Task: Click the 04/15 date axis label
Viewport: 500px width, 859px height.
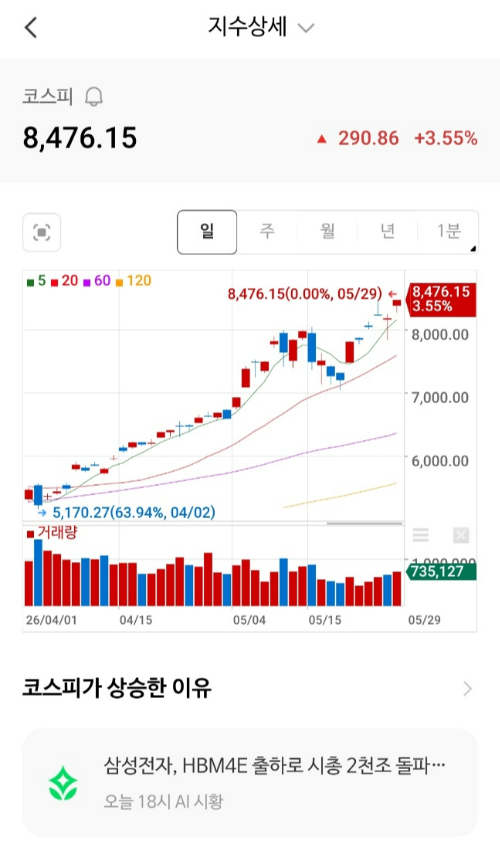Action: (x=136, y=620)
